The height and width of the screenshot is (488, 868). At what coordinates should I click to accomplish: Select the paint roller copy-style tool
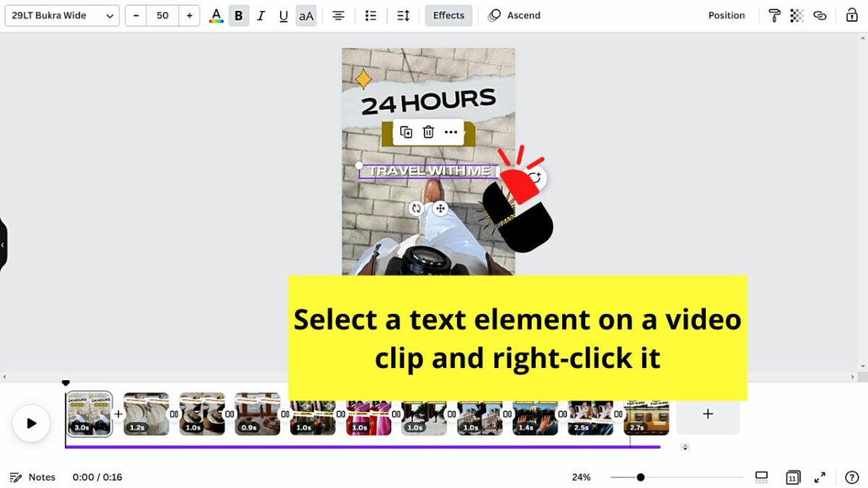pos(775,15)
